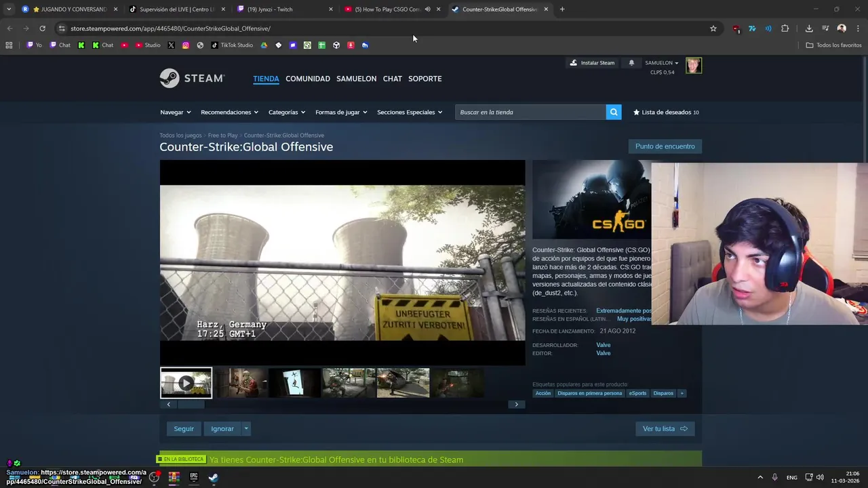
Task: Click Ver tu lista button
Action: pyautogui.click(x=665, y=429)
